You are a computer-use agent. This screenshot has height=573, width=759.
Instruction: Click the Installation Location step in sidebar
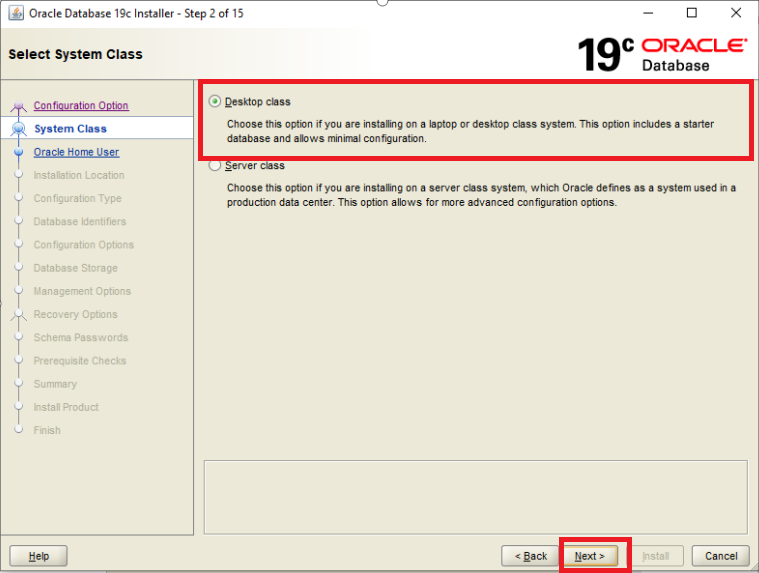78,175
